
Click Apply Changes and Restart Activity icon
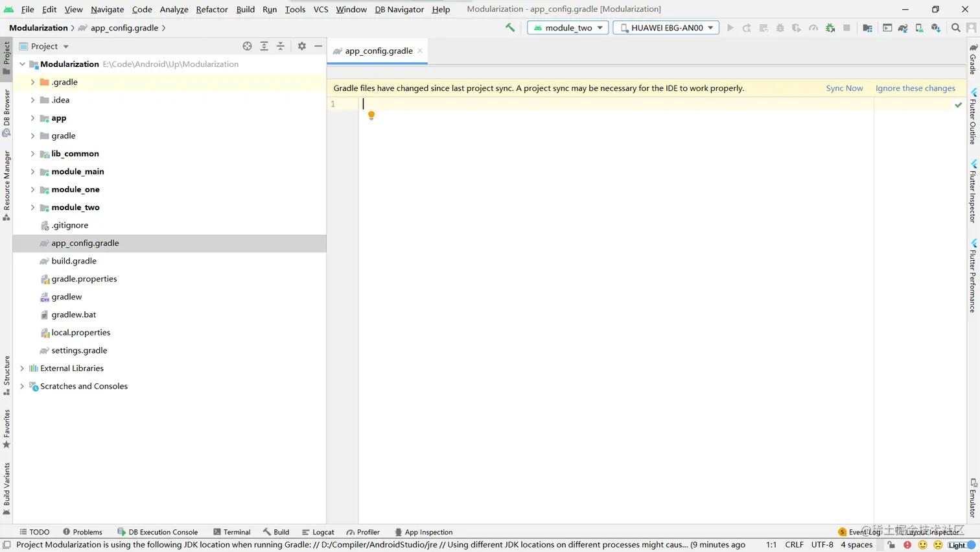[x=747, y=28]
